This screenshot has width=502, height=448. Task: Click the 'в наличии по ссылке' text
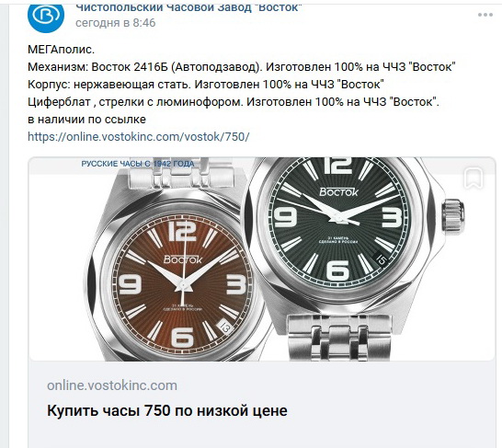click(x=86, y=120)
